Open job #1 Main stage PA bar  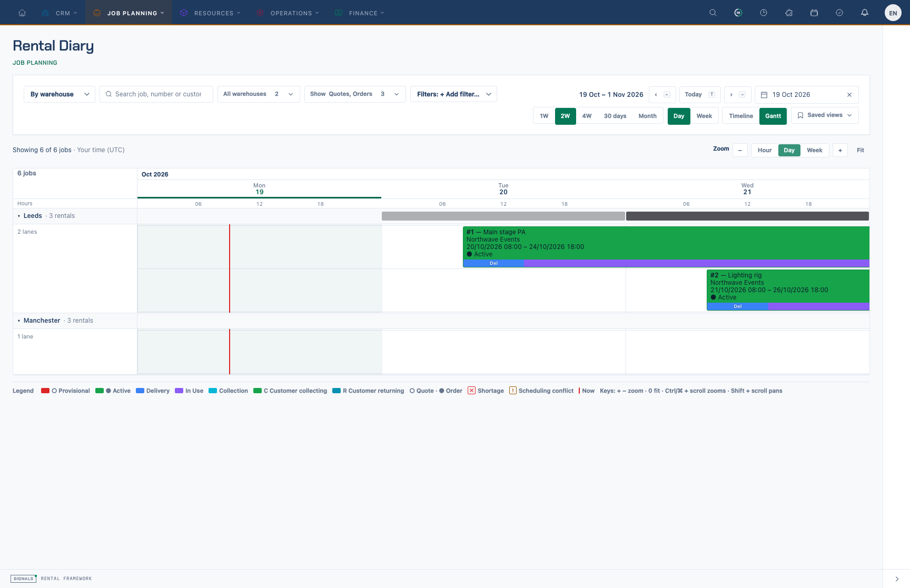666,247
